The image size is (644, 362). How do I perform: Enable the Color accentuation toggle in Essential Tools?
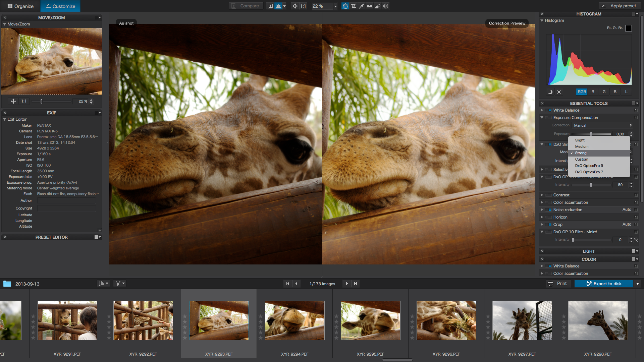[x=548, y=202]
